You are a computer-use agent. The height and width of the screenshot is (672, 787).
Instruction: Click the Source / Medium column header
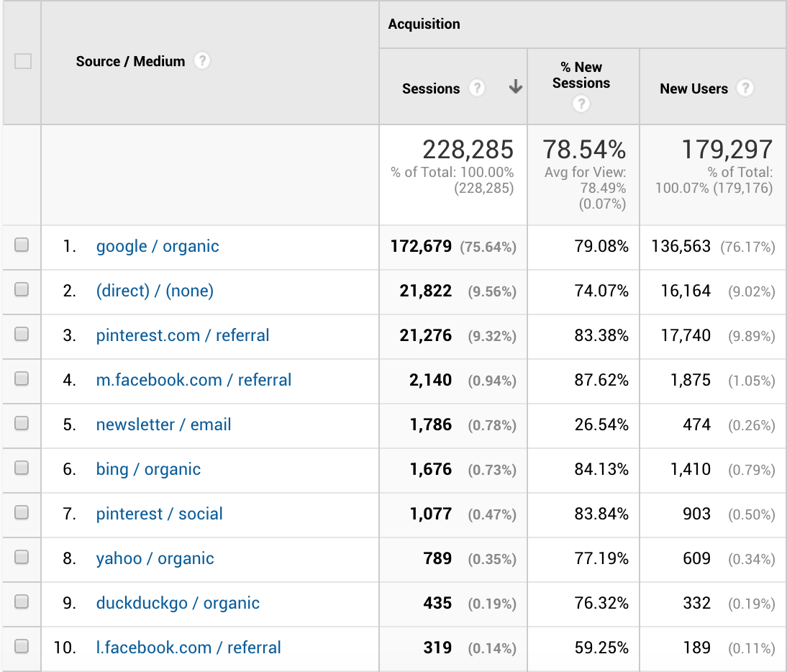[x=130, y=61]
